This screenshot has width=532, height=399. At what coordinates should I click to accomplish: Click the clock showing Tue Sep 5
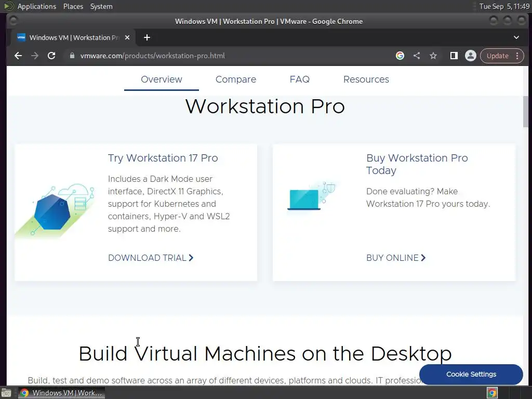(x=504, y=6)
